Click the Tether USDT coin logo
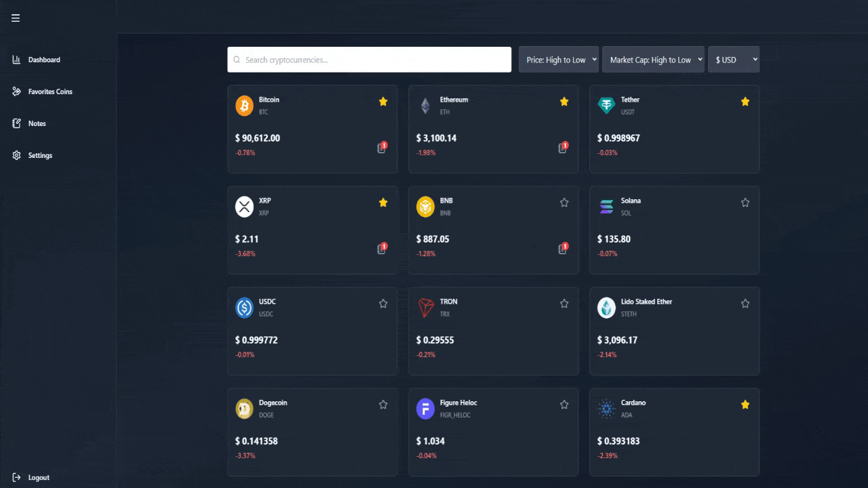 coord(606,106)
